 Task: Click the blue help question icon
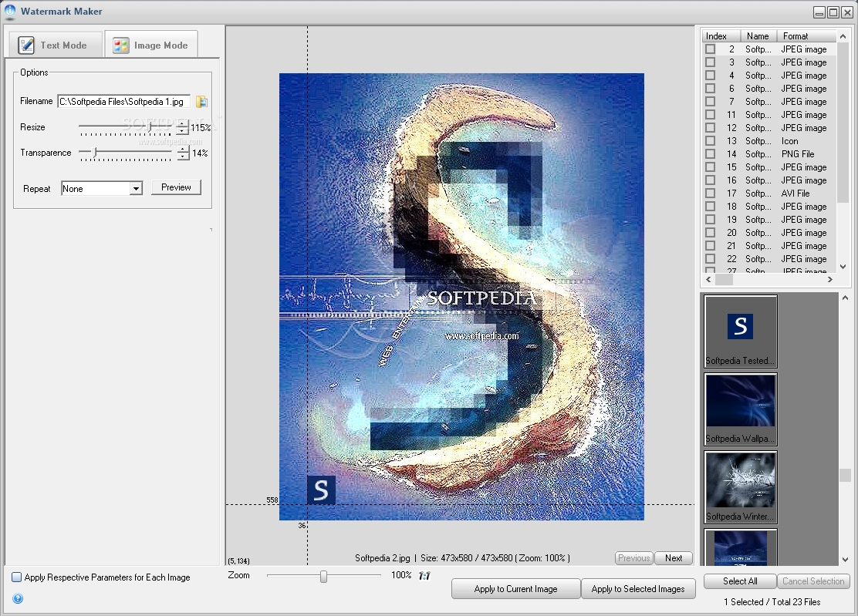point(18,598)
